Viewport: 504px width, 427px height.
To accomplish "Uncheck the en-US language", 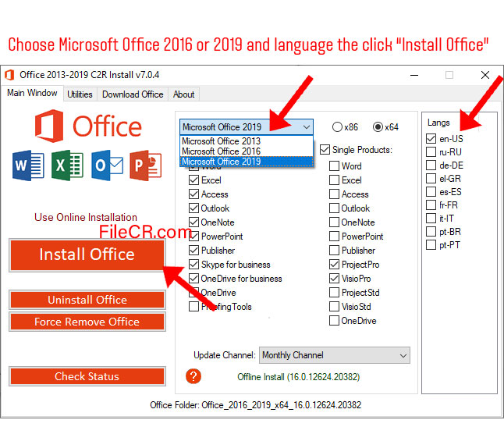I will [431, 139].
